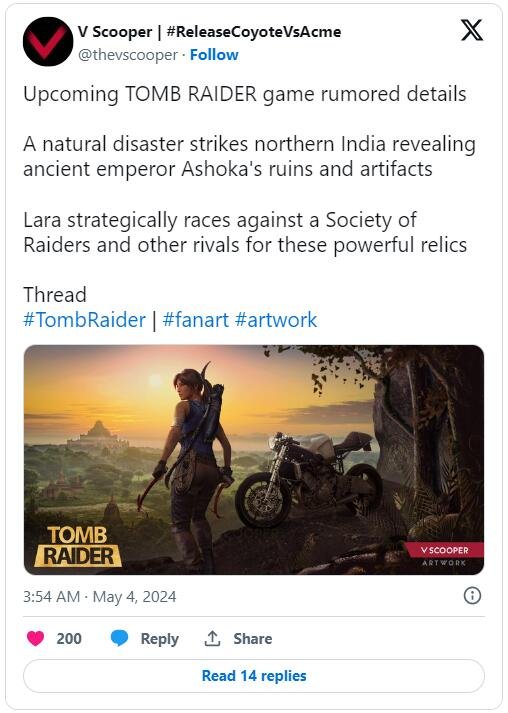Click the X logo icon
This screenshot has height=713, width=508.
[472, 30]
